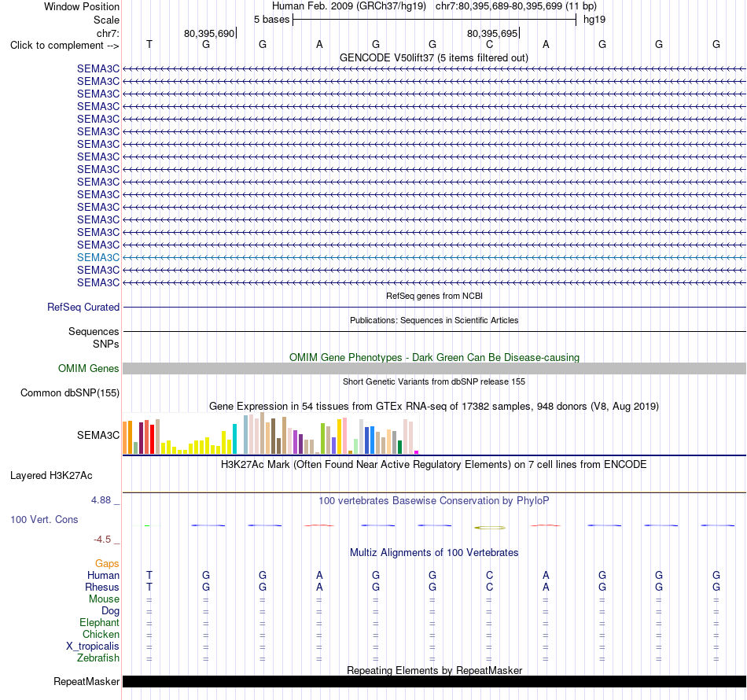Click the 100 Vert. Cons track label
This screenshot has width=747, height=700.
pyautogui.click(x=44, y=519)
